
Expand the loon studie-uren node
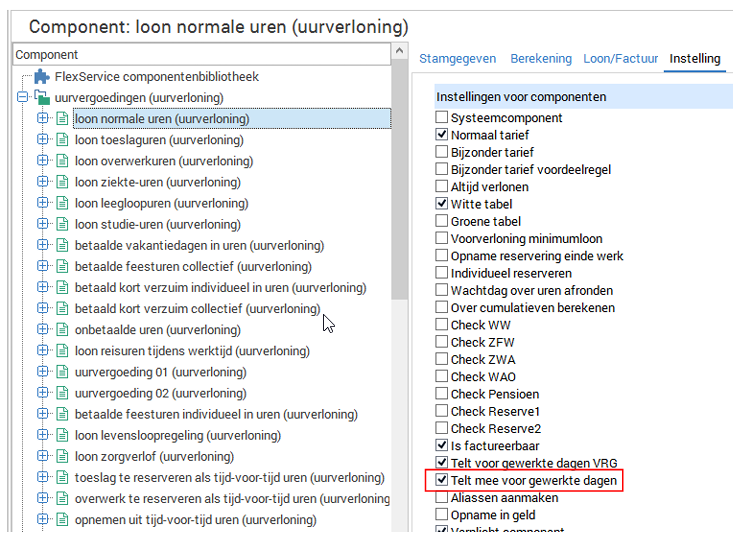click(x=43, y=224)
